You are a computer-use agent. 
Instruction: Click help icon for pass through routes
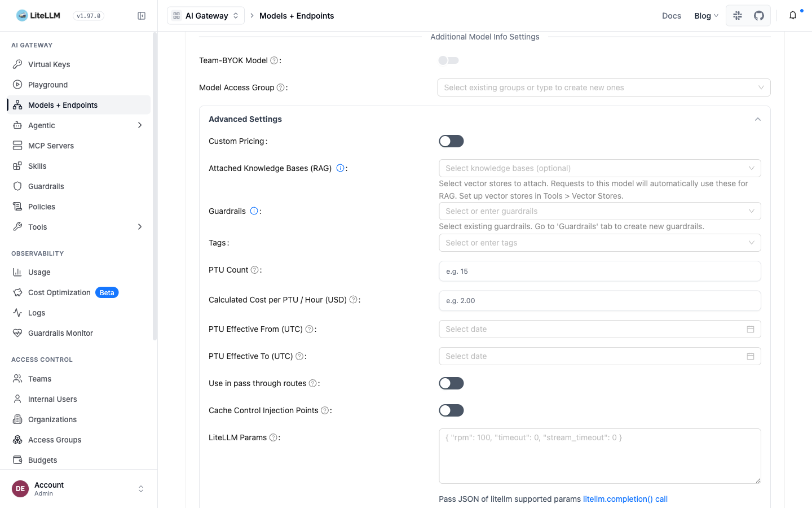point(313,383)
